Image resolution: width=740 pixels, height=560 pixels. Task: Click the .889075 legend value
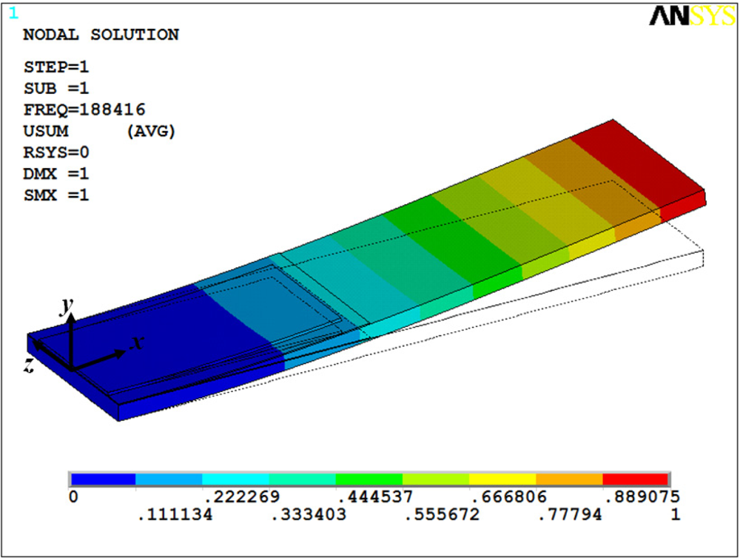[x=642, y=496]
